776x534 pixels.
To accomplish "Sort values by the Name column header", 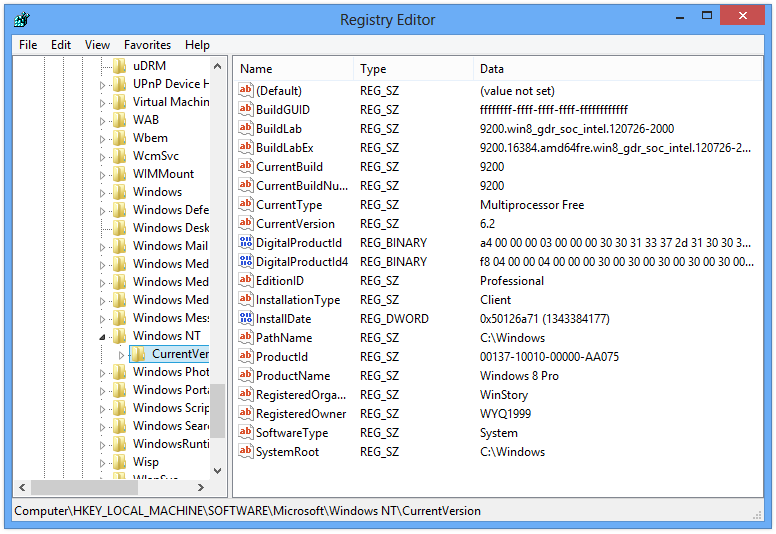I will [x=293, y=69].
